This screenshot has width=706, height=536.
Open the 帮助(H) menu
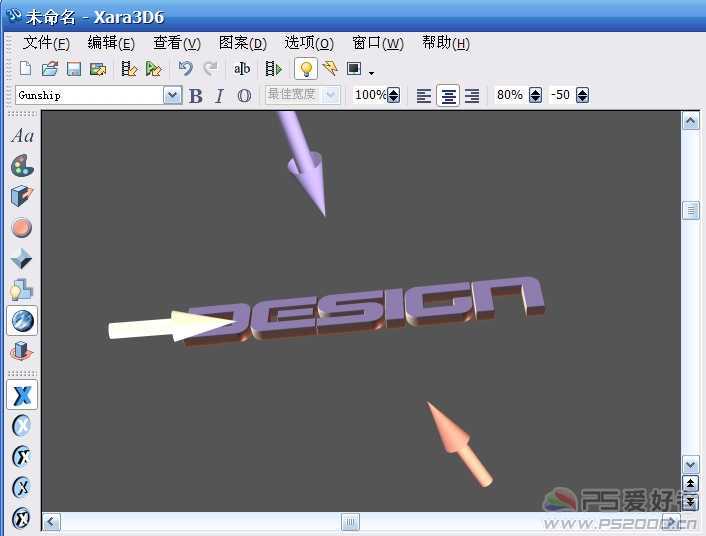point(446,43)
